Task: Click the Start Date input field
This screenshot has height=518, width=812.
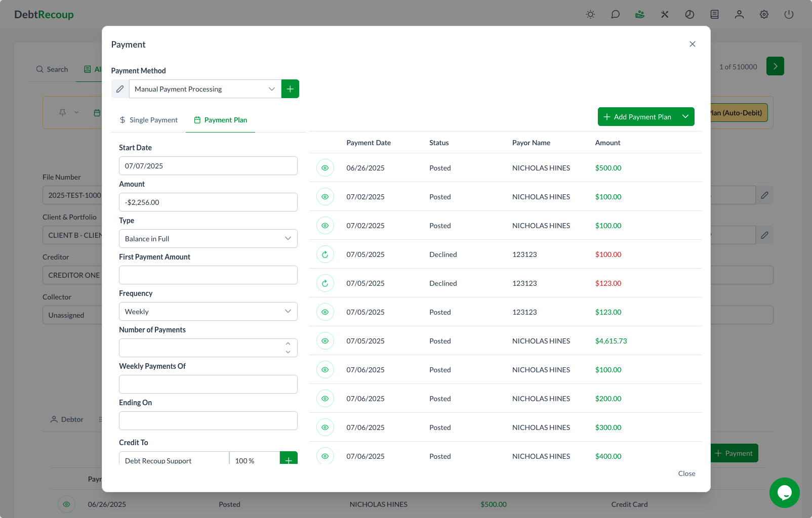Action: tap(208, 166)
